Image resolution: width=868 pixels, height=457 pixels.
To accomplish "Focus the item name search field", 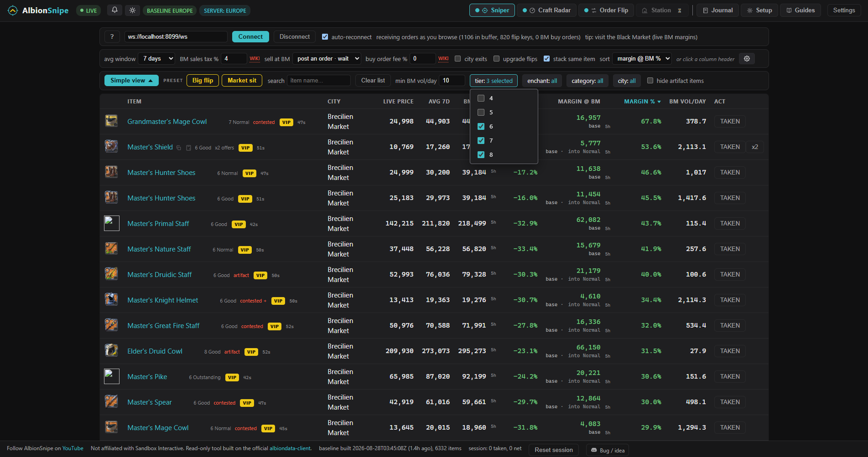I will click(x=319, y=81).
